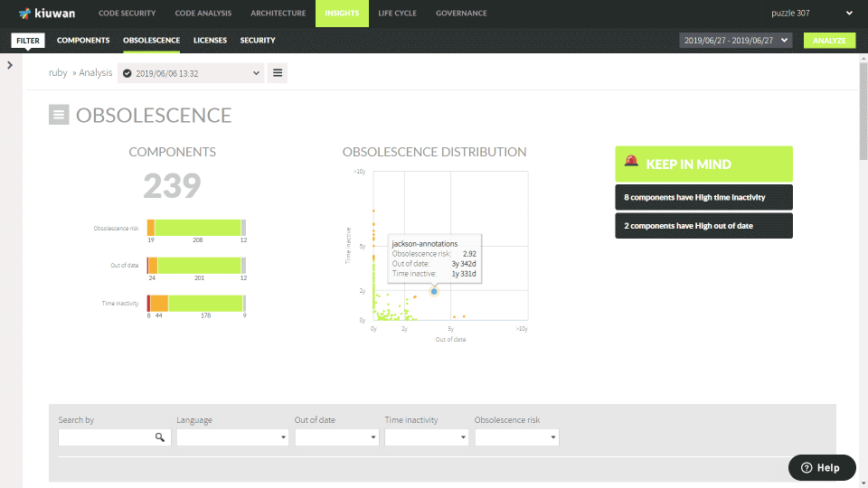
Task: Click the Obsolescence heading list icon
Action: pyautogui.click(x=59, y=115)
